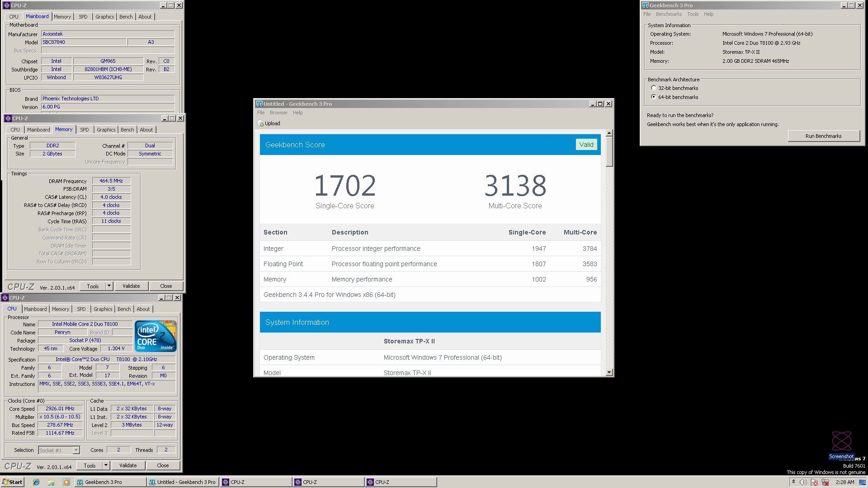The height and width of the screenshot is (488, 868).
Task: Click DRAM Frequency value 464.5 MHz
Action: [x=111, y=181]
